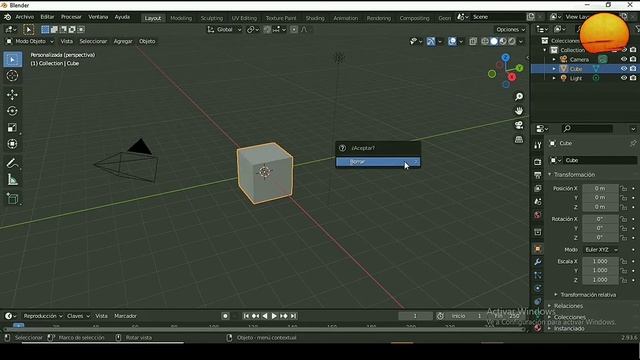Disable Cube in renders camera icon

tap(633, 69)
